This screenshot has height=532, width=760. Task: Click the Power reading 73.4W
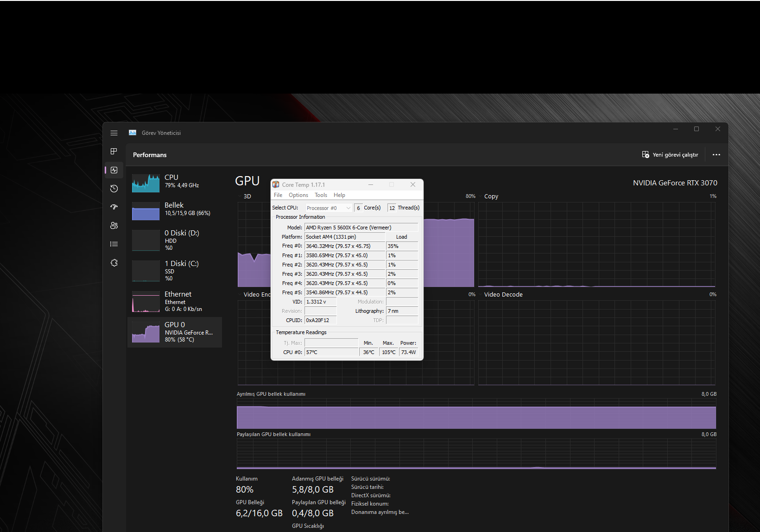tap(409, 352)
